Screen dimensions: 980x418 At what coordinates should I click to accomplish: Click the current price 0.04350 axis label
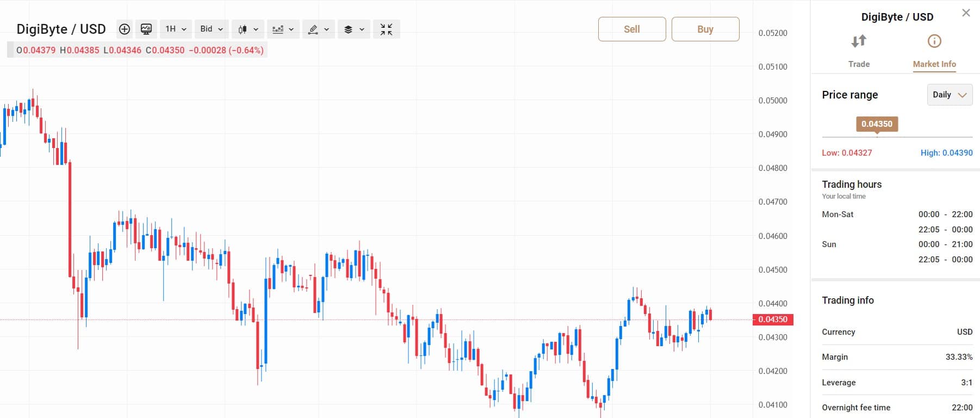pyautogui.click(x=773, y=319)
